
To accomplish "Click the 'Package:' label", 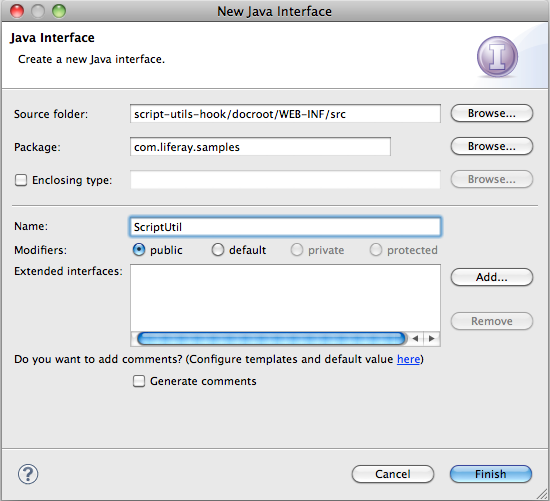I will 37,147.
